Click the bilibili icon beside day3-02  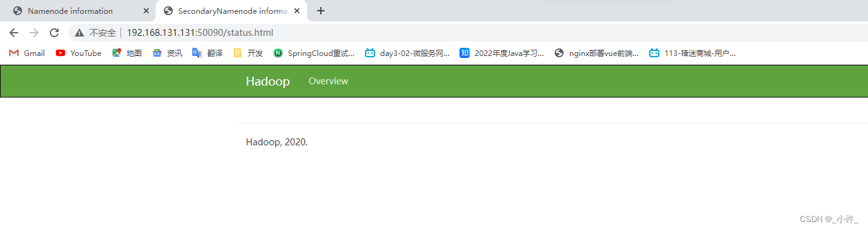click(x=370, y=53)
